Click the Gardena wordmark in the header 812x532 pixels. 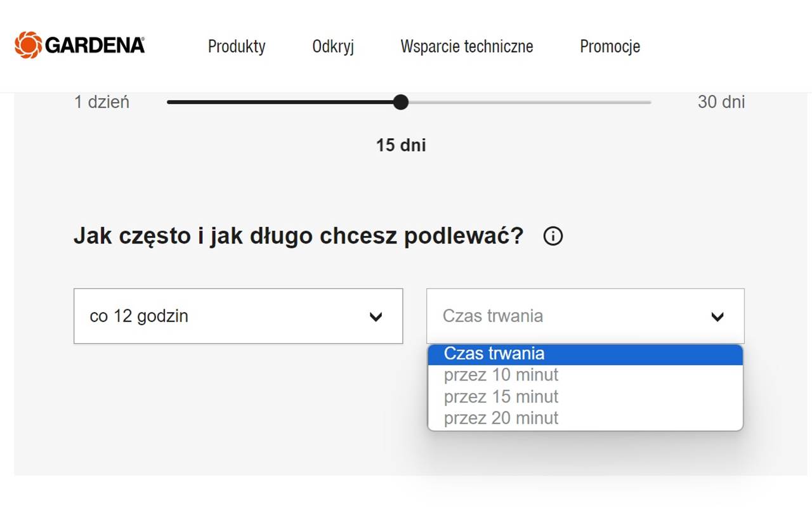(x=94, y=45)
